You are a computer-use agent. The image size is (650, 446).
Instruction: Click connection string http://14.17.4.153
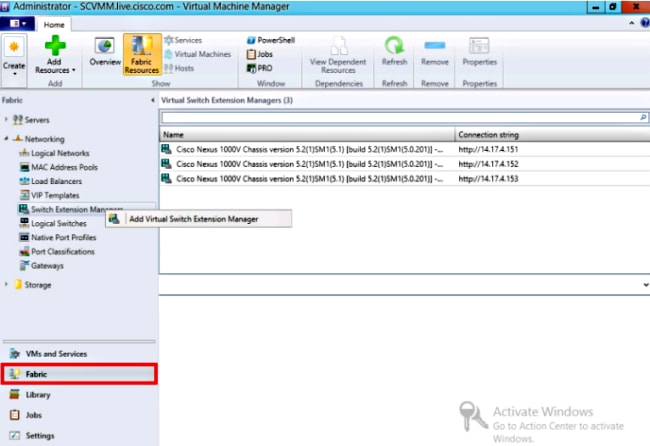click(x=488, y=179)
